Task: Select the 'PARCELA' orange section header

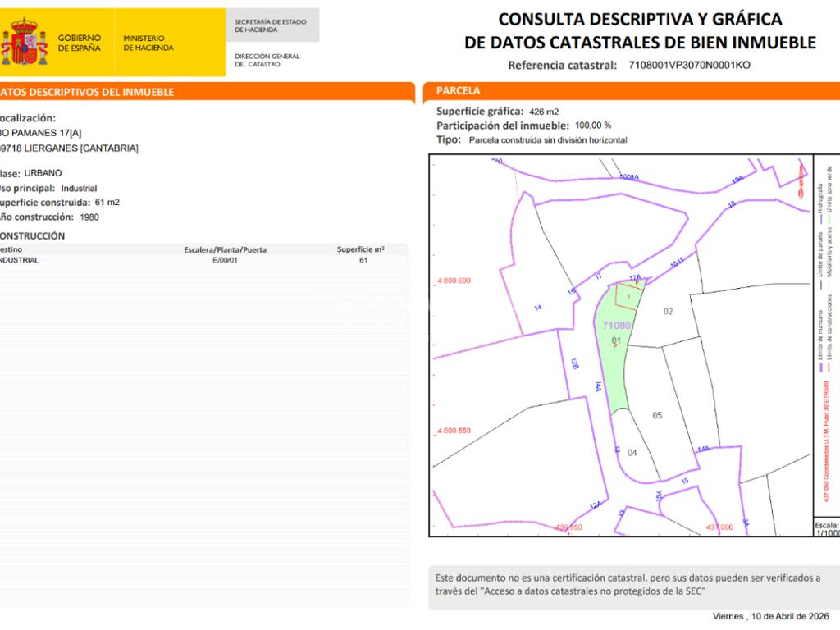Action: (459, 91)
